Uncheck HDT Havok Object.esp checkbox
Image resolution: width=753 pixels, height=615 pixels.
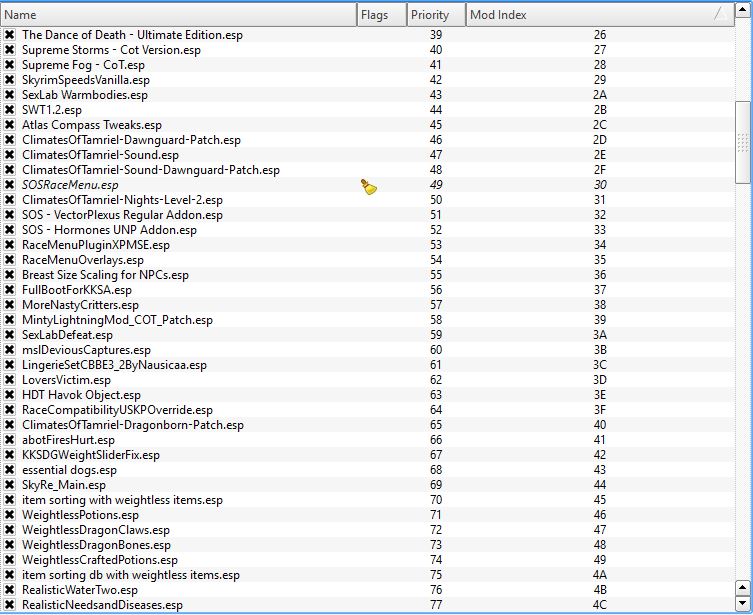pos(10,395)
